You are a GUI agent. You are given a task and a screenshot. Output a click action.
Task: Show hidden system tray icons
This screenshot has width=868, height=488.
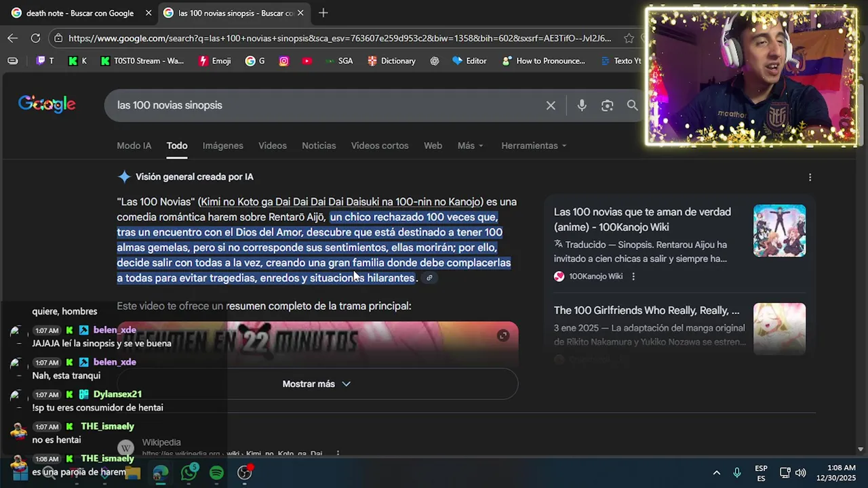click(x=716, y=472)
